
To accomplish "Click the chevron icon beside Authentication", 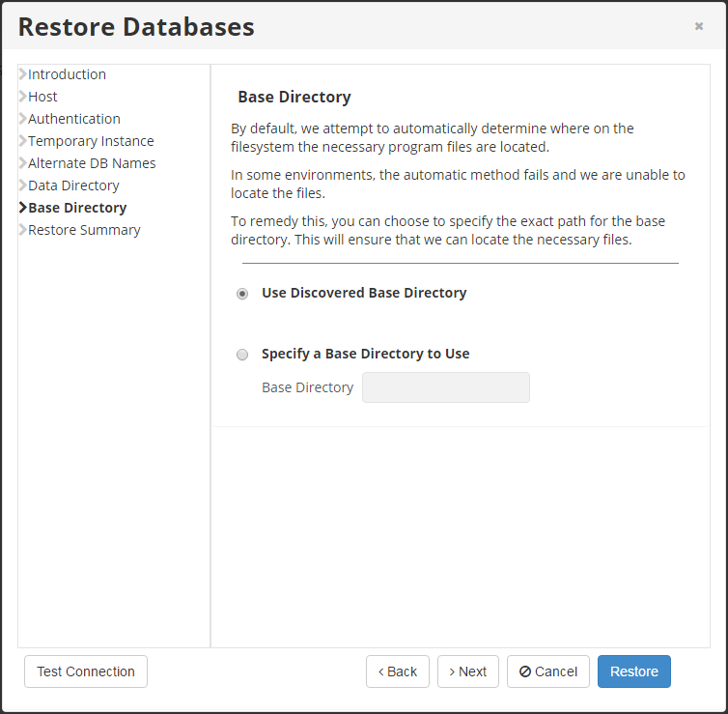I will click(x=22, y=119).
